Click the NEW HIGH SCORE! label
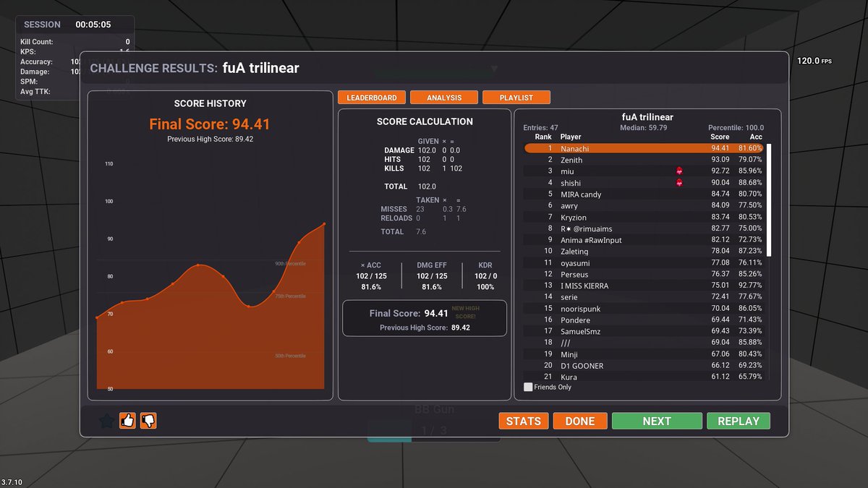Image resolution: width=868 pixels, height=488 pixels. coord(465,312)
